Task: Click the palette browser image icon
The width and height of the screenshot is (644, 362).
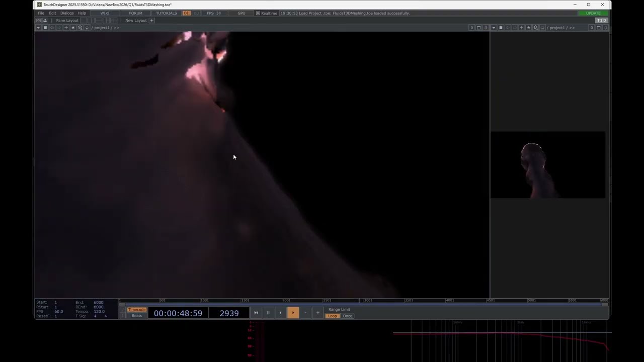Action: (x=38, y=20)
